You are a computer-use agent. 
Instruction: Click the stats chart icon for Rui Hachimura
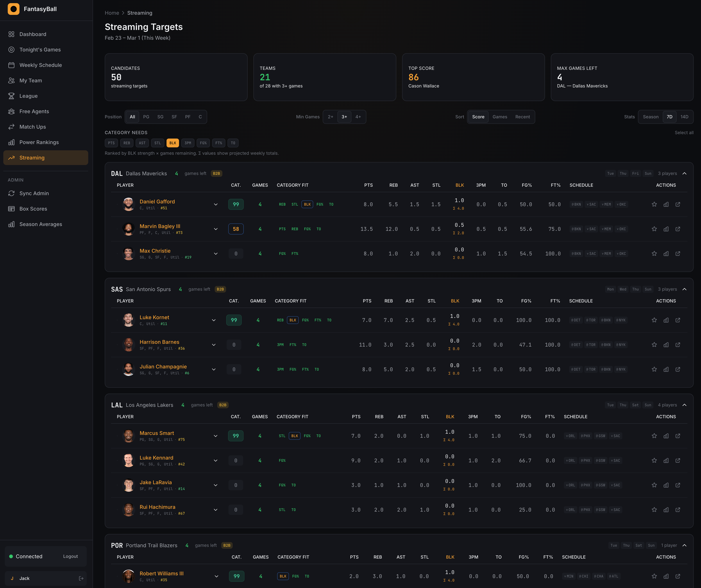coord(666,510)
